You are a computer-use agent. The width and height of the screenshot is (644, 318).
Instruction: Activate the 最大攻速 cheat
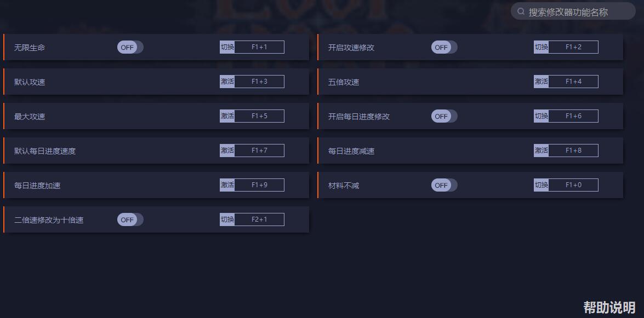(227, 115)
